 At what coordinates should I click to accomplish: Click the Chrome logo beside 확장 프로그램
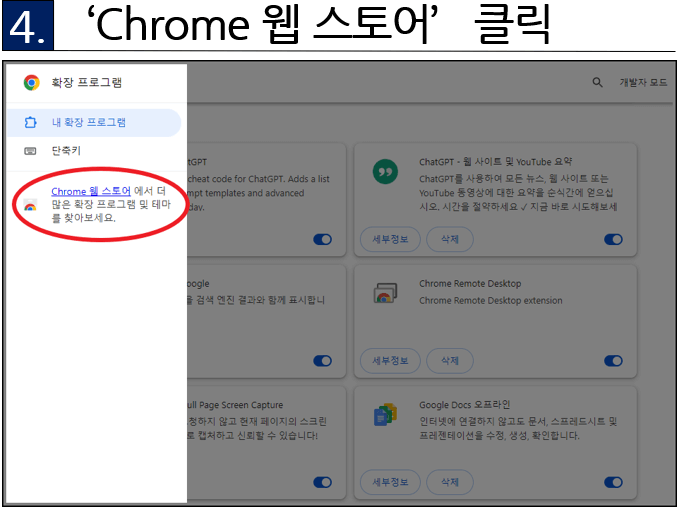(32, 83)
